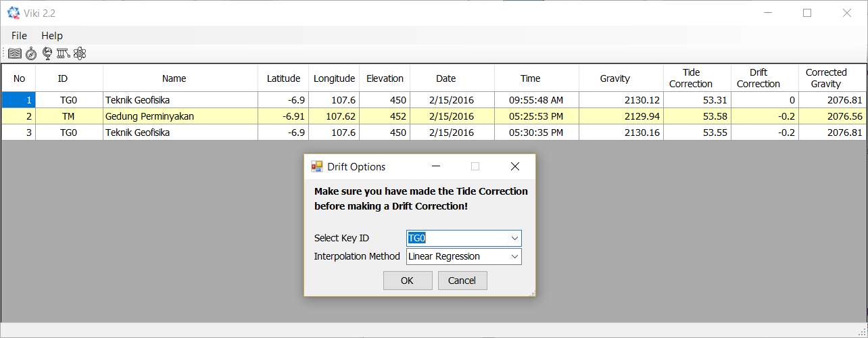Open the Interpolation Method dropdown arrow
This screenshot has height=338, width=868.
click(514, 256)
